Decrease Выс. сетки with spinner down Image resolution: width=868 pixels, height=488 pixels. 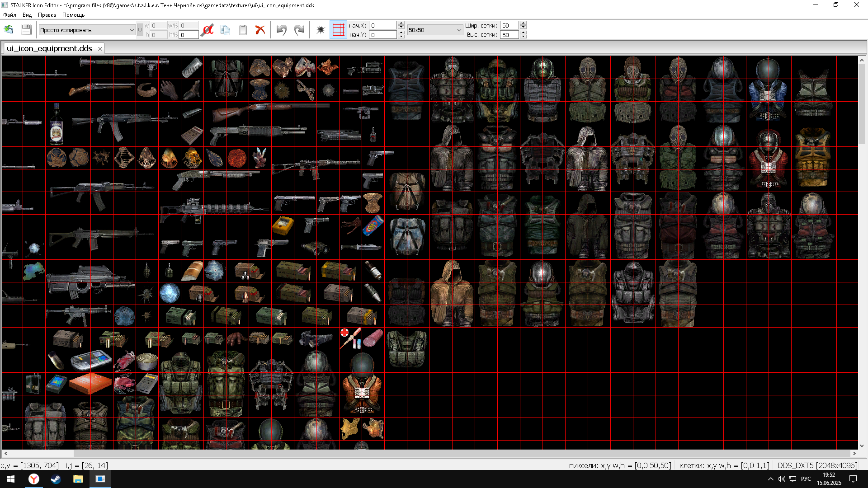tap(523, 37)
